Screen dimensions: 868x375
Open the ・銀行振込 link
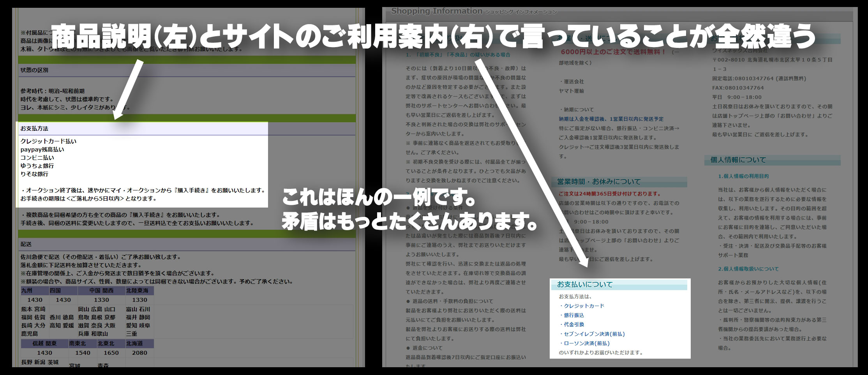pyautogui.click(x=572, y=315)
